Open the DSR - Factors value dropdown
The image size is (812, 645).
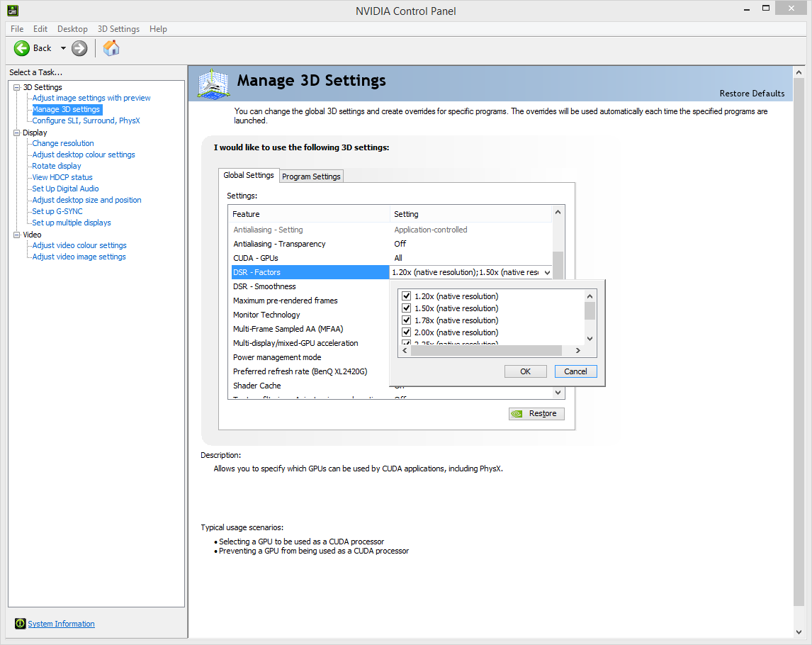(546, 272)
